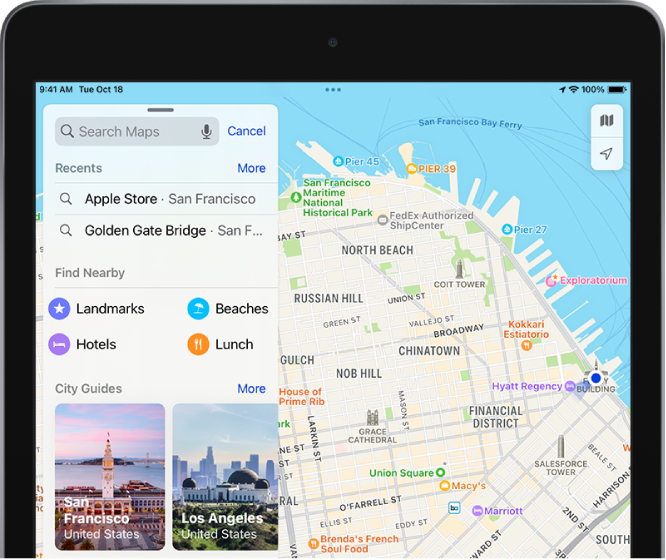Select the Beaches umbrella icon
666x560 pixels.
coord(198,308)
